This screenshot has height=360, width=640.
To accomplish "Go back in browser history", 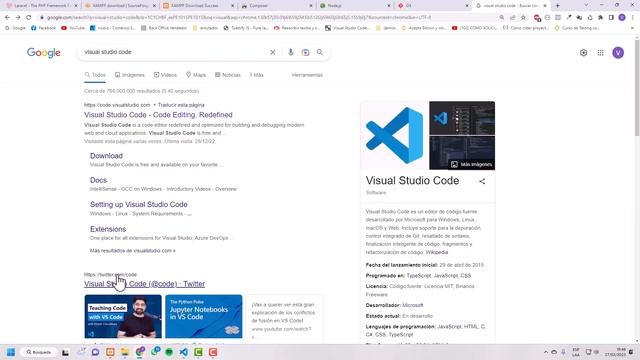I will coord(7,18).
